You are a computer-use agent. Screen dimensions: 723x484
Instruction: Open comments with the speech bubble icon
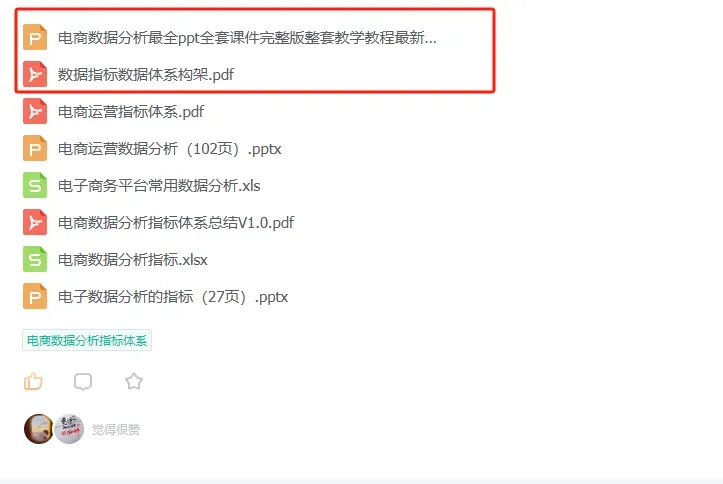pos(83,382)
